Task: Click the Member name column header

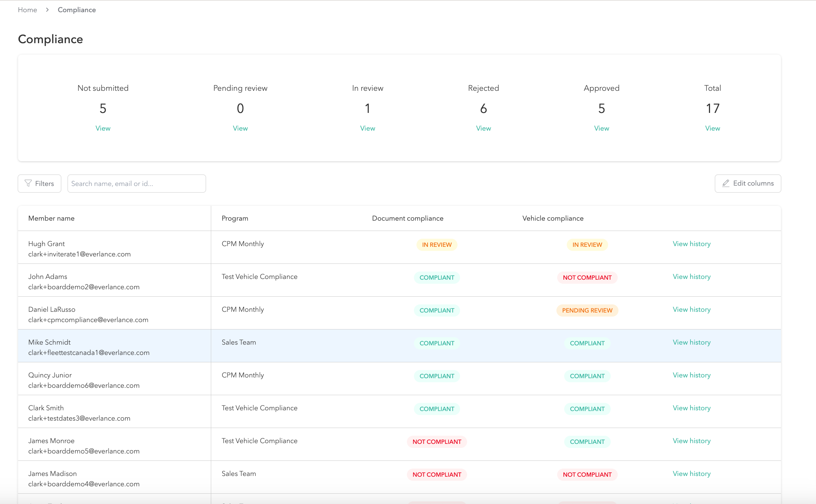Action: click(51, 218)
